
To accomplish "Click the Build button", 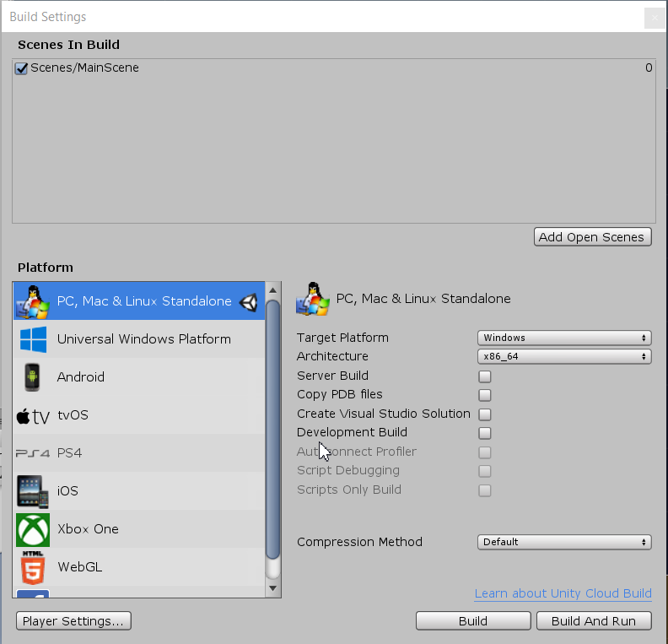I will click(473, 621).
